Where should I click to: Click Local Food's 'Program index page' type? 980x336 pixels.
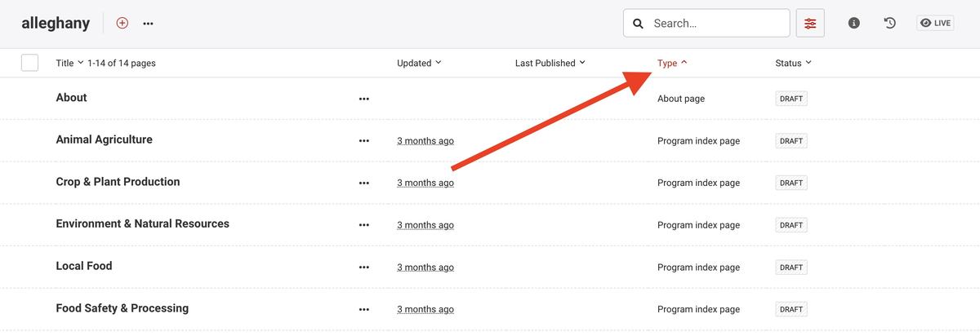coord(698,267)
